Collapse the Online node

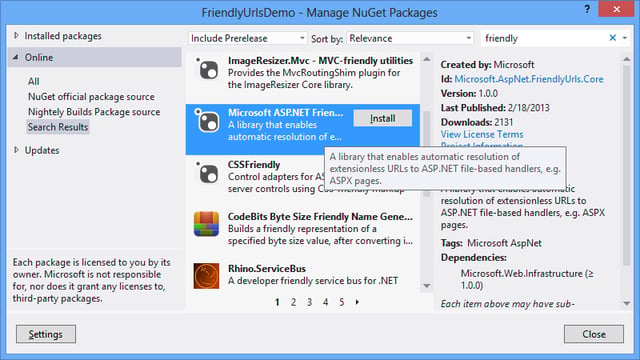[16, 58]
